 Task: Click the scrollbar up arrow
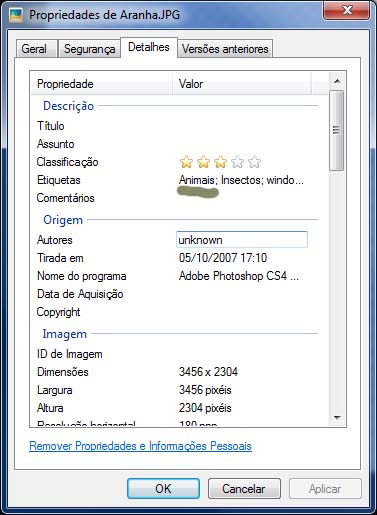click(337, 81)
